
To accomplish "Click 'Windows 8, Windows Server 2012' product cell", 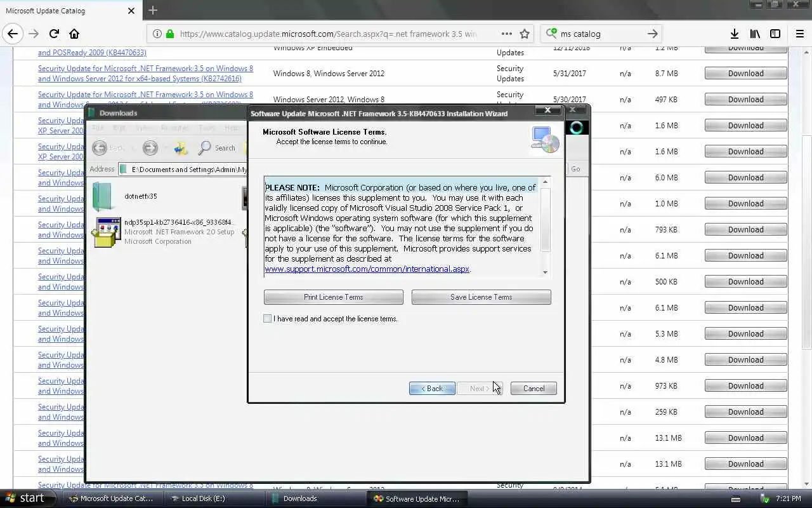I will pos(329,74).
